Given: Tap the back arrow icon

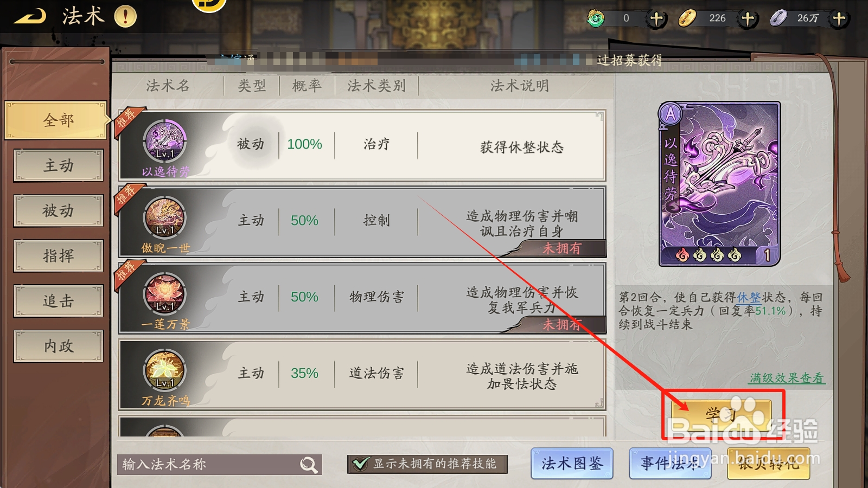Looking at the screenshot, I should point(30,17).
